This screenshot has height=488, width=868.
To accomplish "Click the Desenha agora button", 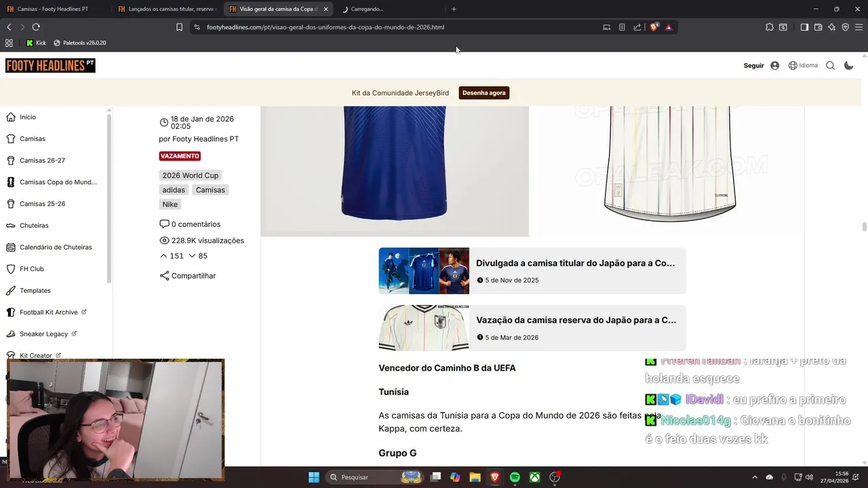I will pyautogui.click(x=484, y=93).
